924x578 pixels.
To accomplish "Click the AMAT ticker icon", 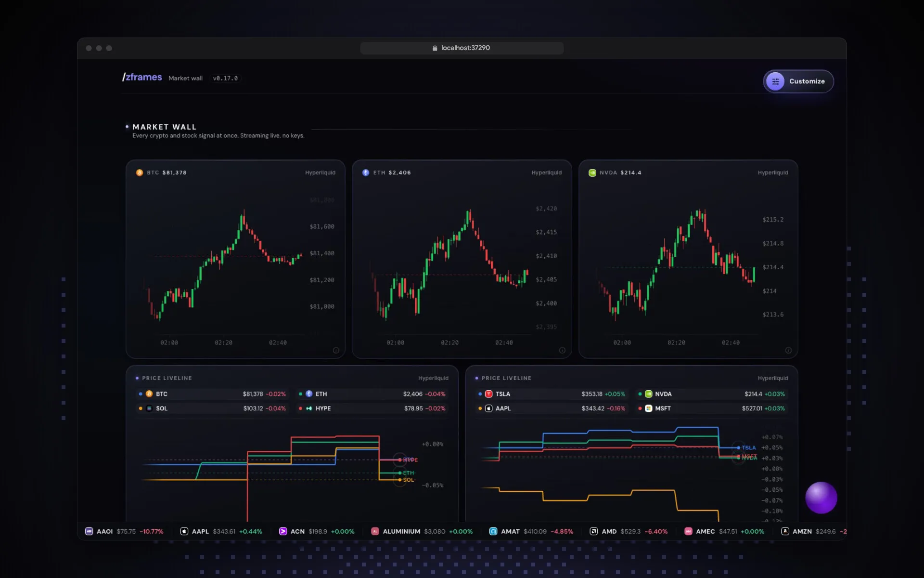I will pyautogui.click(x=493, y=531).
